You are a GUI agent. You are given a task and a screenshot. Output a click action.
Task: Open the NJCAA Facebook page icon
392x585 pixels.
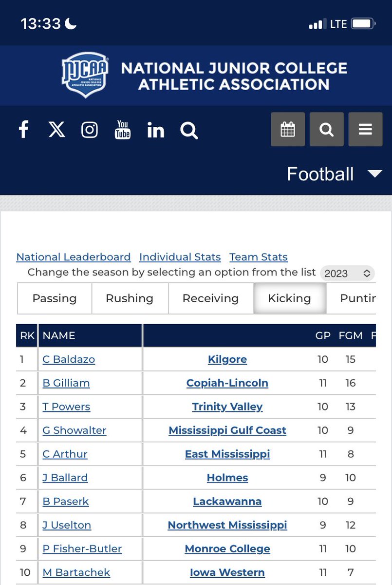click(23, 130)
